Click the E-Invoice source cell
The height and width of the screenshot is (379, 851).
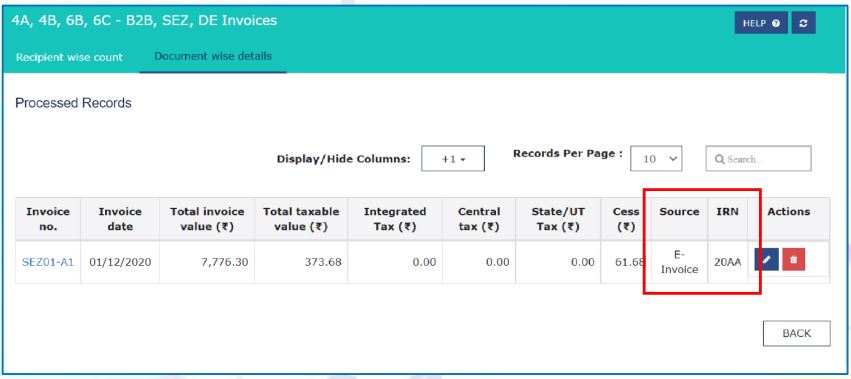[x=679, y=262]
